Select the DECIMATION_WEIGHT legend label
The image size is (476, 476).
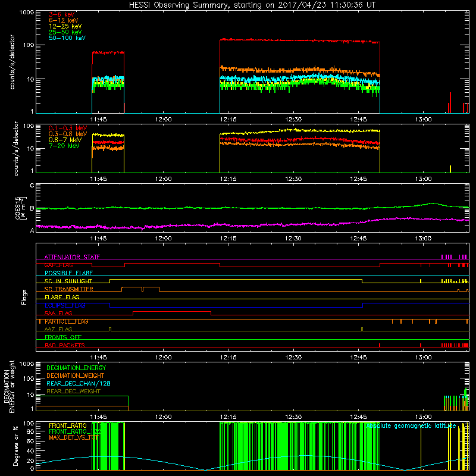click(76, 375)
